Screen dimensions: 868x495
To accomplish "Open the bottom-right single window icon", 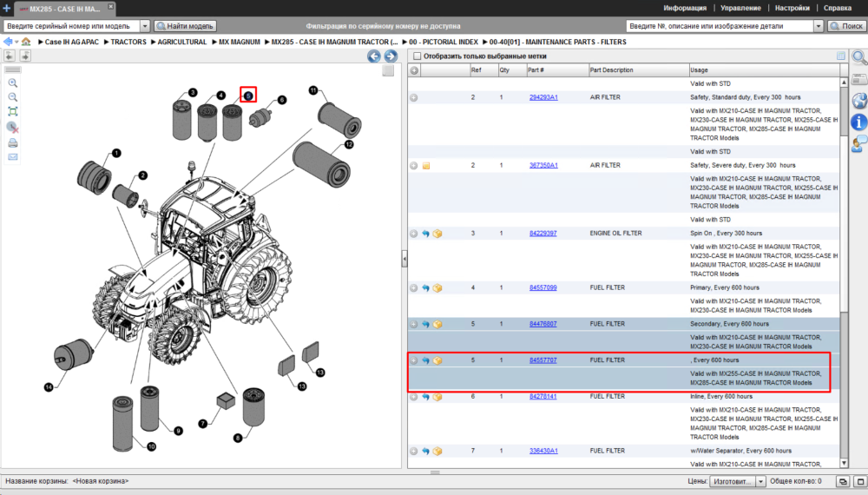I will [x=860, y=482].
